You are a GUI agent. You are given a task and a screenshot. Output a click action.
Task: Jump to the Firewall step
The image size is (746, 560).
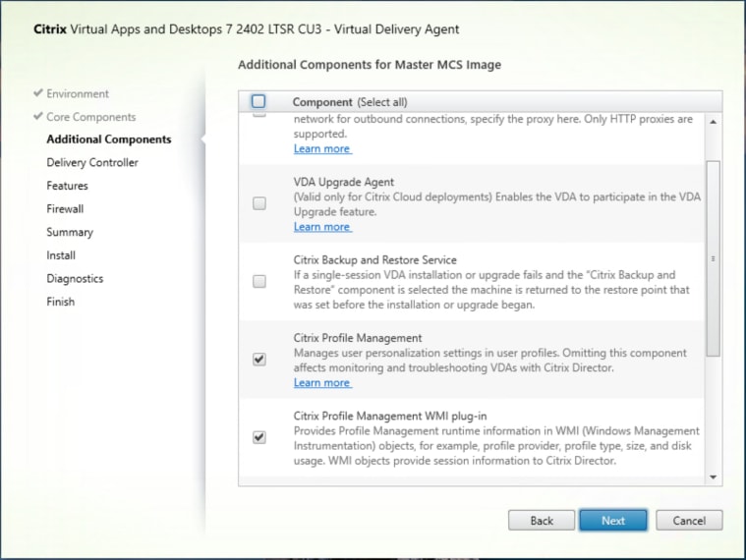click(65, 209)
